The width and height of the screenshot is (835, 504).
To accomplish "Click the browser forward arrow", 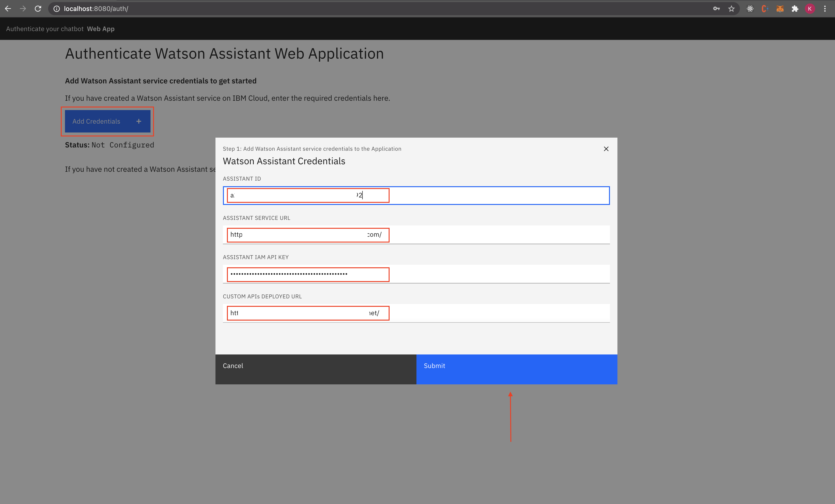I will click(x=23, y=9).
